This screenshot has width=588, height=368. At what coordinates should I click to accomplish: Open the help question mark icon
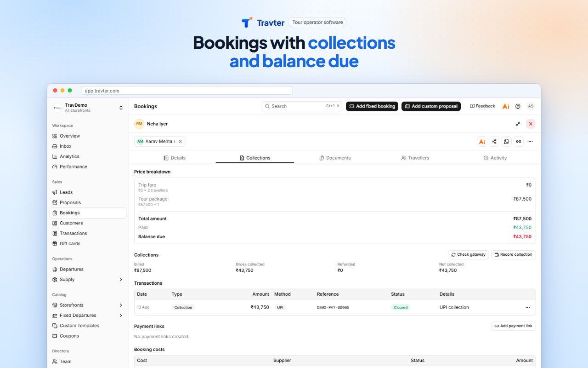(518, 106)
